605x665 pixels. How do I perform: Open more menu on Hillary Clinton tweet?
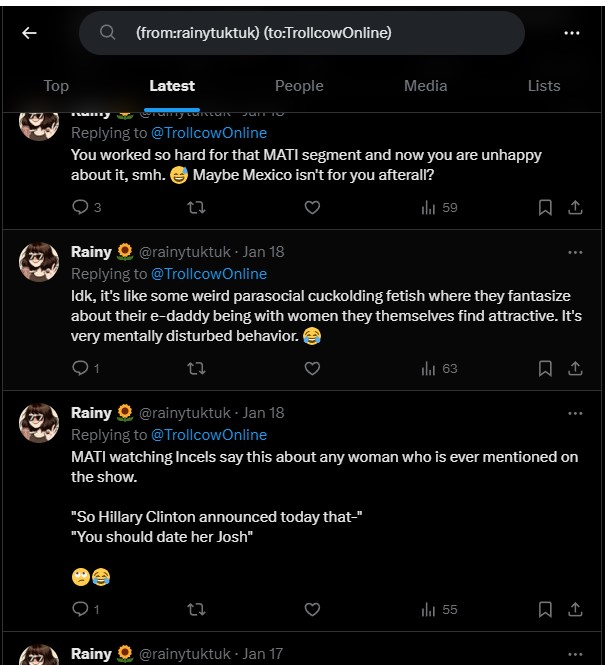point(575,413)
